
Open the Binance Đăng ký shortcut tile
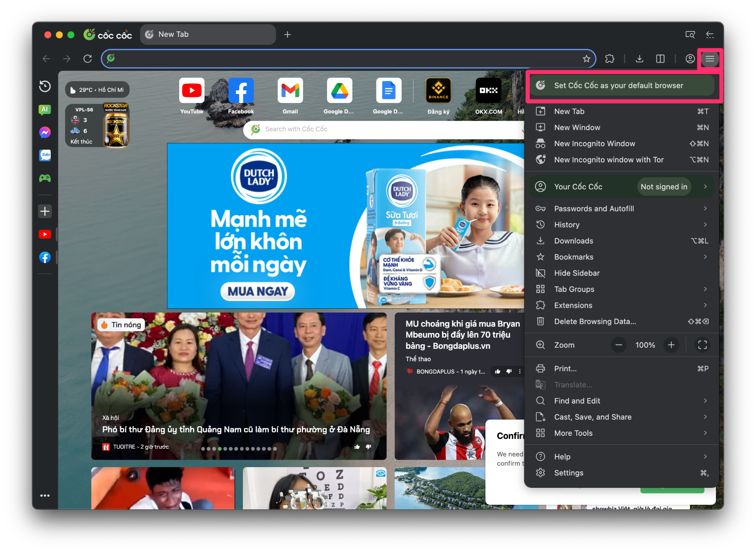coord(439,96)
